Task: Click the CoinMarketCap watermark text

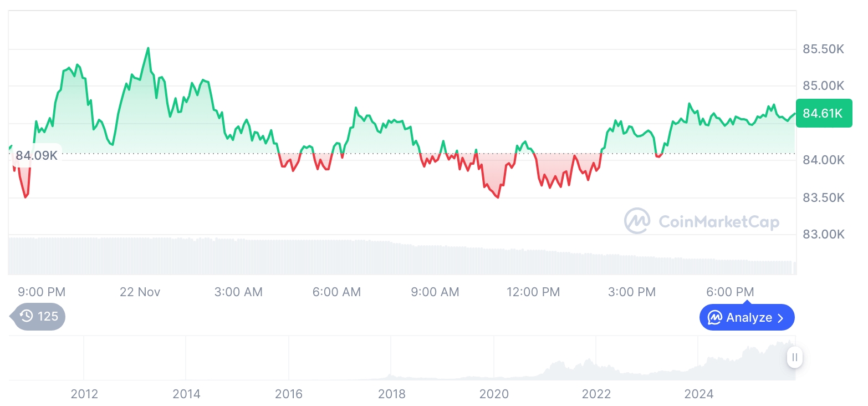Action: (x=719, y=222)
